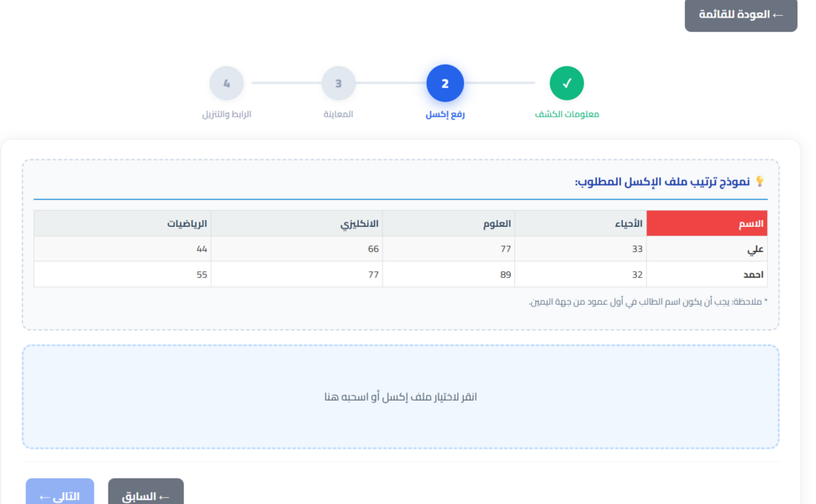This screenshot has height=504, width=816.
Task: Click step 4 circle for الرابط والتنزيل
Action: 226,83
